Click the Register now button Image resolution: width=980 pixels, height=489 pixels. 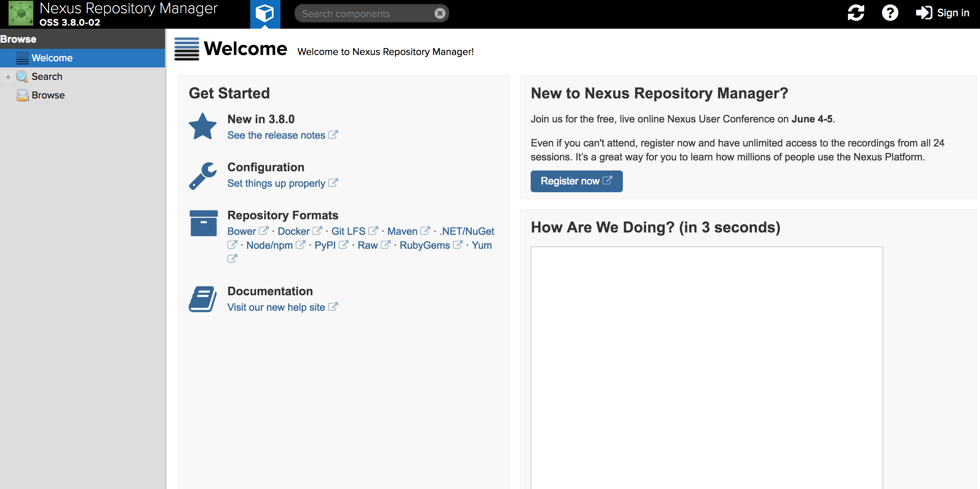click(576, 181)
